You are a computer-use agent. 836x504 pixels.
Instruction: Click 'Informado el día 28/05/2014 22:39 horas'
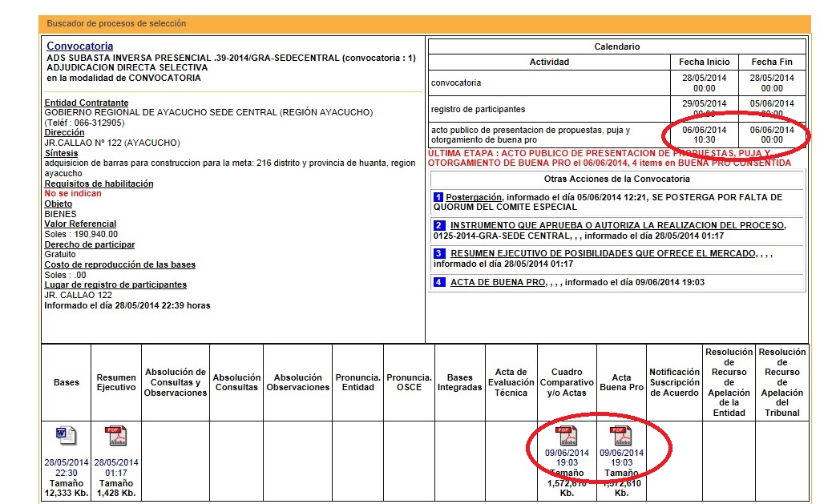coord(127,305)
